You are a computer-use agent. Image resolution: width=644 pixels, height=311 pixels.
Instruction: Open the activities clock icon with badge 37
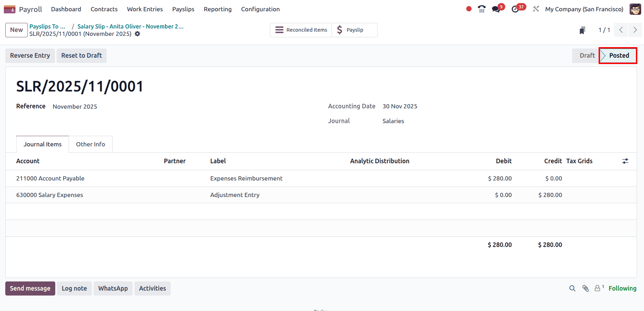pos(515,9)
